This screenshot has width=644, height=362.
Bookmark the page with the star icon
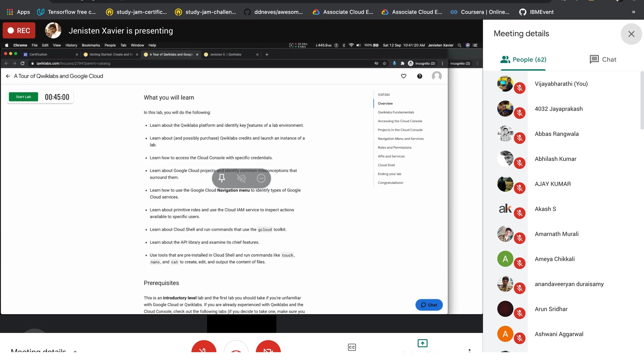(384, 63)
